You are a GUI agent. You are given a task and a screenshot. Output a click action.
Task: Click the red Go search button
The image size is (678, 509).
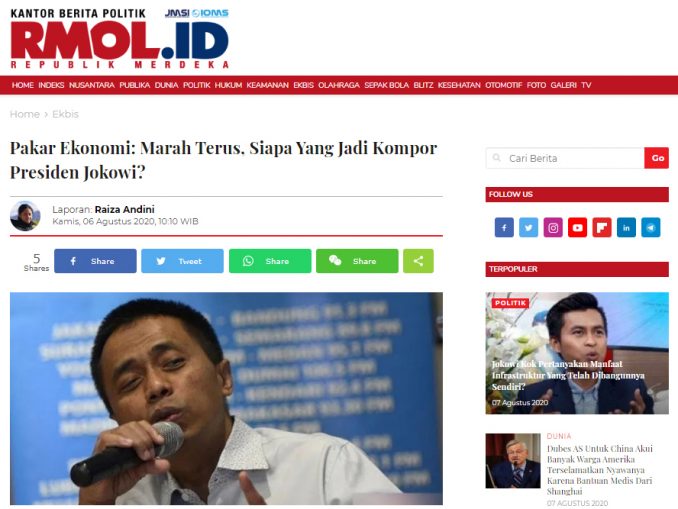[656, 158]
